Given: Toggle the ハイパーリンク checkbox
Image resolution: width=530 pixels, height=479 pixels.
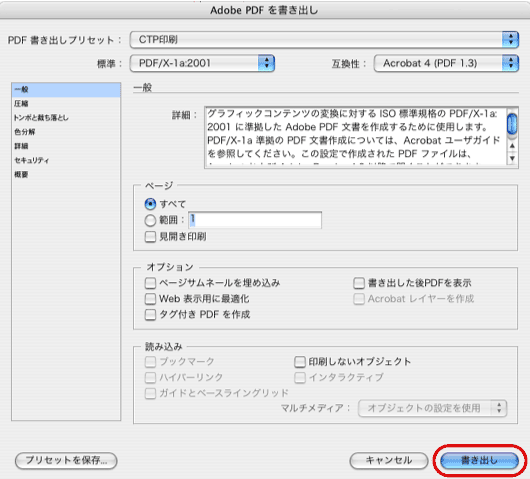Looking at the screenshot, I should point(150,377).
